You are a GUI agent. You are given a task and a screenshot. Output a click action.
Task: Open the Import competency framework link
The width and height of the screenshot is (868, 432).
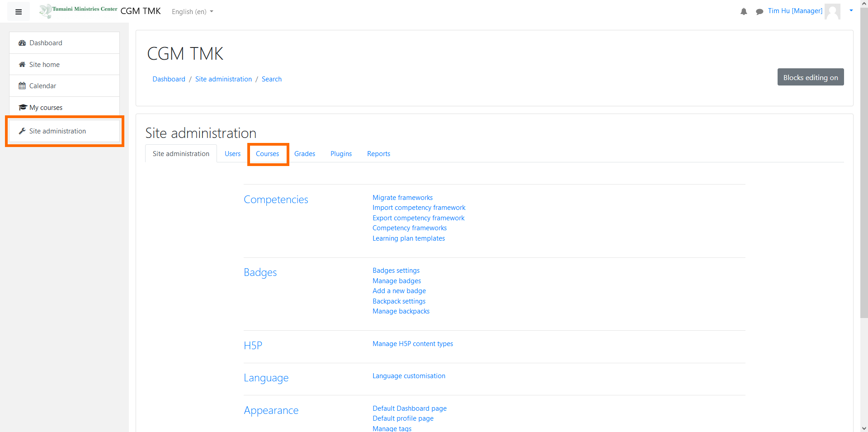[419, 208]
